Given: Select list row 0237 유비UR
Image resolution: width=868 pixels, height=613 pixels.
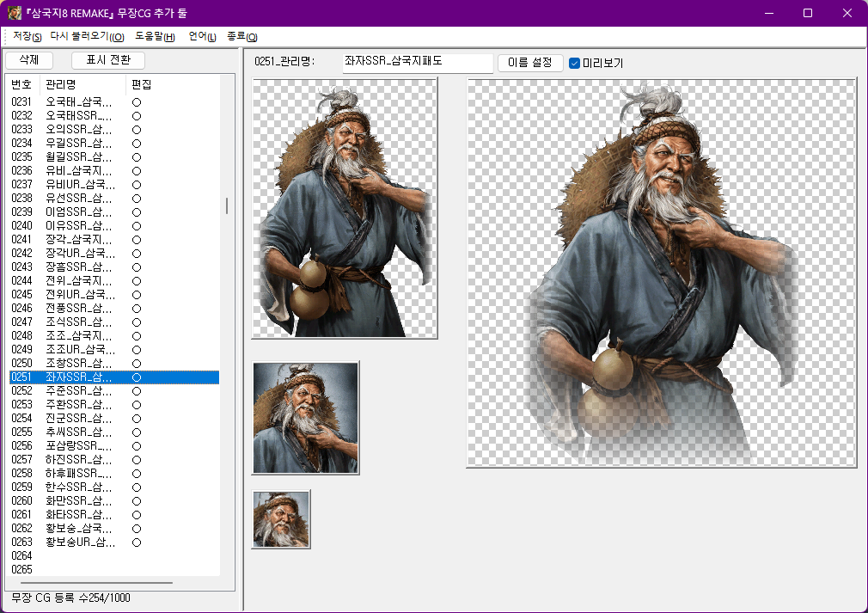Looking at the screenshot, I should tap(114, 184).
